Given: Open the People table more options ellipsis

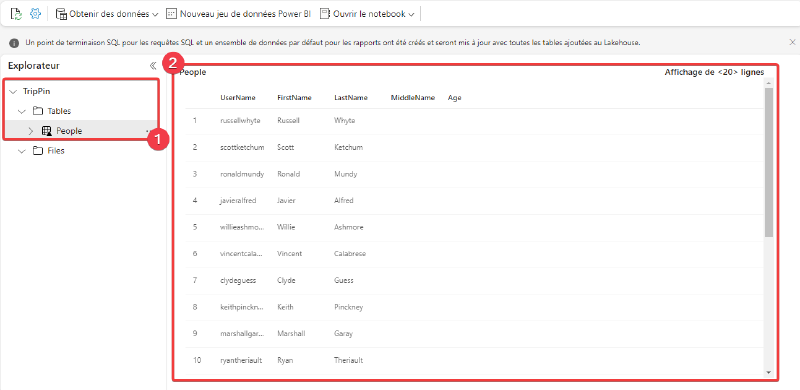Looking at the screenshot, I should [x=148, y=131].
